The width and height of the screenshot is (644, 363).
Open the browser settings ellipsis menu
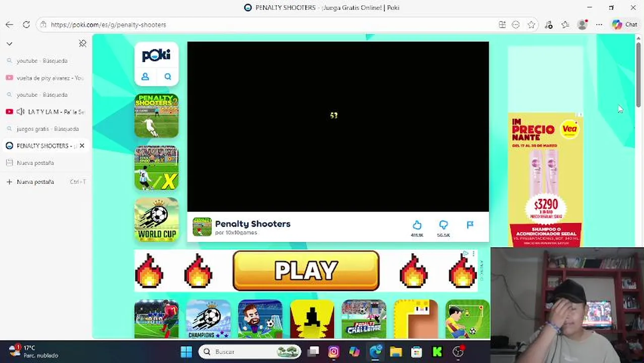pos(599,25)
